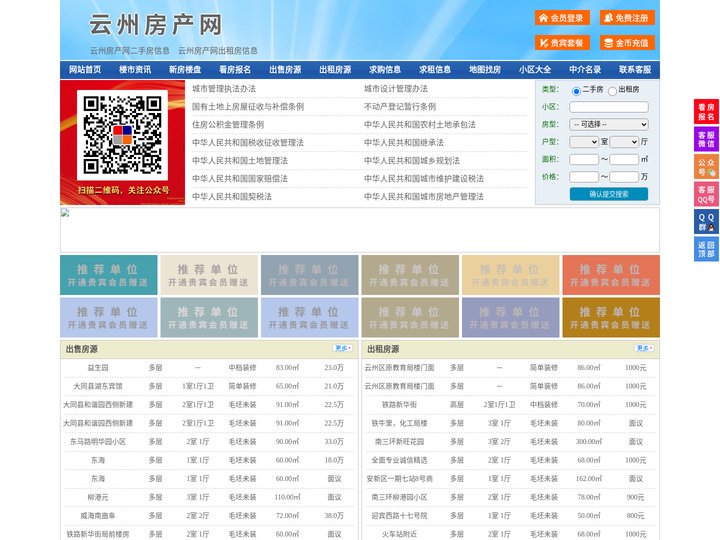Go to 网站首页 in navigation

tap(85, 69)
